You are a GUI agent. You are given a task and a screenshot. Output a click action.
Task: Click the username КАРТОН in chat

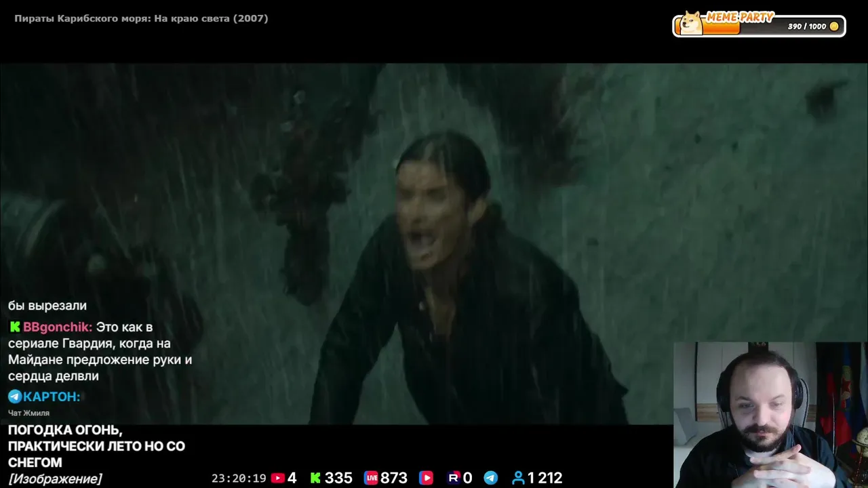point(53,396)
